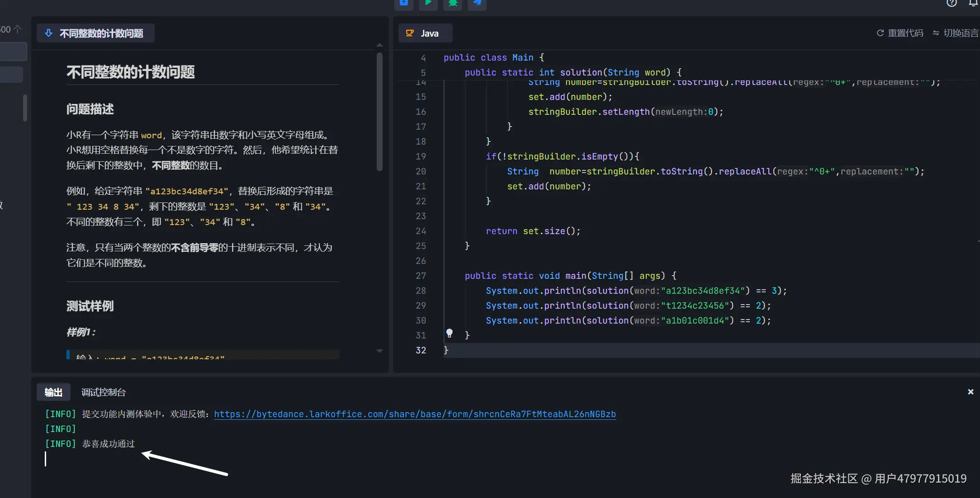This screenshot has height=498, width=980.
Task: Click the problem panel scroll-up arrow
Action: point(379,45)
